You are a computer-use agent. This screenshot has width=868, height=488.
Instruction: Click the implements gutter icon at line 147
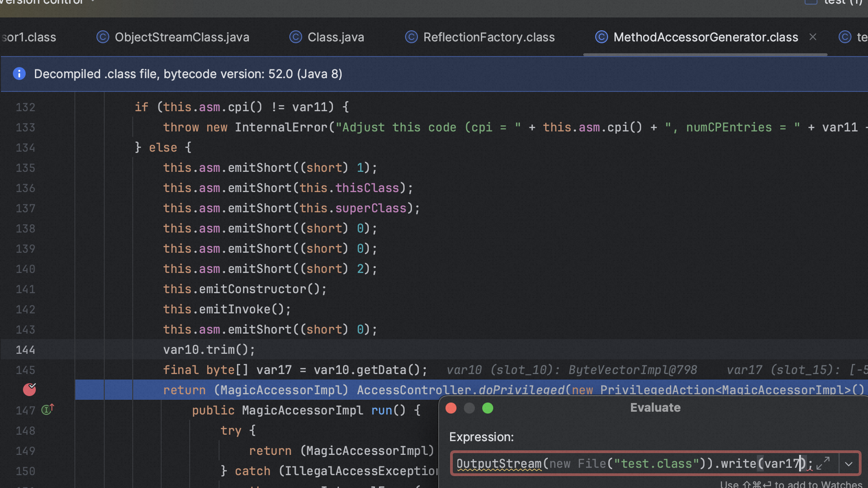(48, 409)
